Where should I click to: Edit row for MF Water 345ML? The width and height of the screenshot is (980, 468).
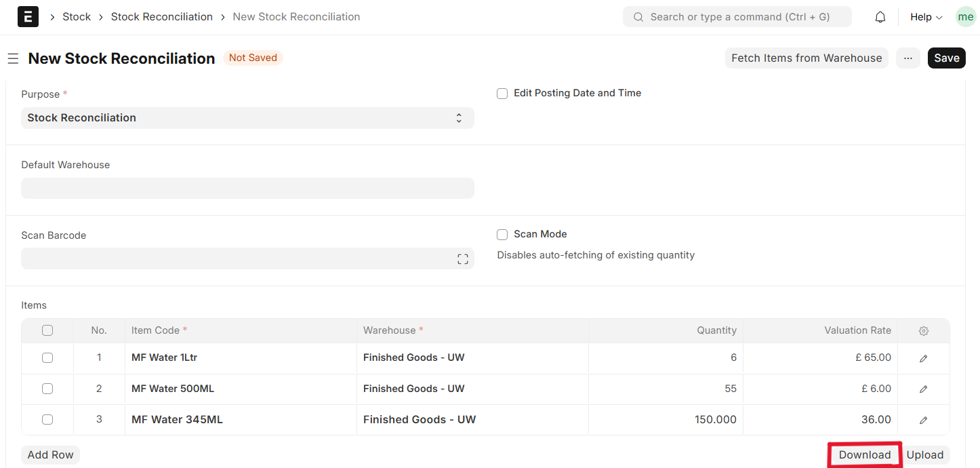(x=923, y=420)
